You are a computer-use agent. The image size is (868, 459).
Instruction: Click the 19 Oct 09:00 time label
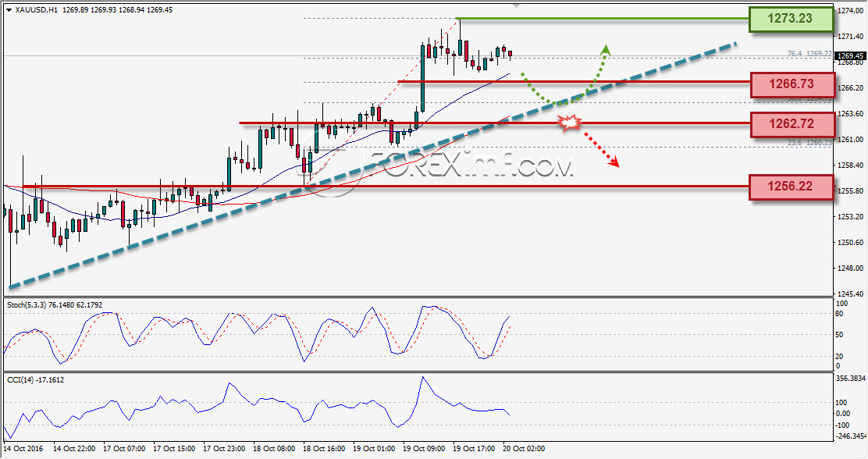424,449
